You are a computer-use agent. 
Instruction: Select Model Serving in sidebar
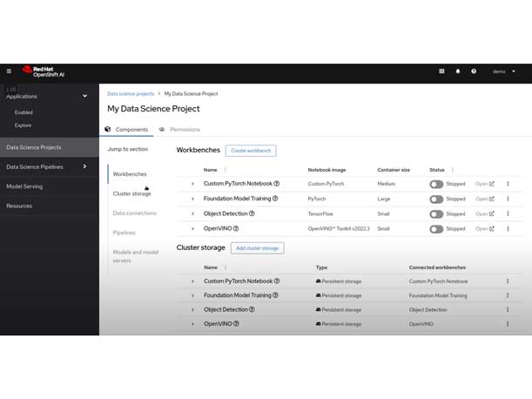[x=24, y=186]
